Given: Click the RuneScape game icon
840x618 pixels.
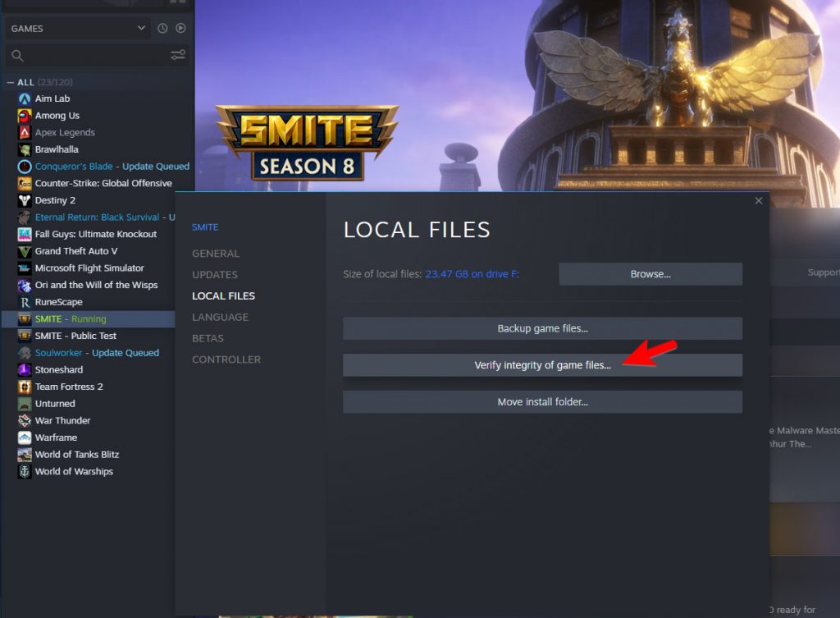Looking at the screenshot, I should pyautogui.click(x=24, y=302).
